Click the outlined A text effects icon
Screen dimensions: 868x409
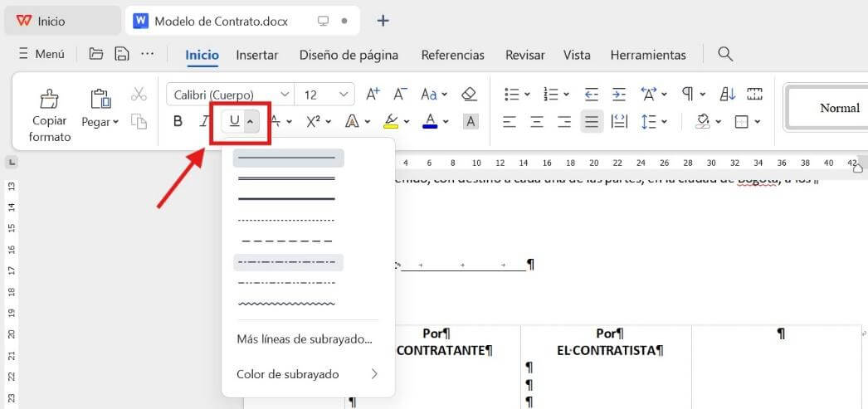(x=352, y=121)
